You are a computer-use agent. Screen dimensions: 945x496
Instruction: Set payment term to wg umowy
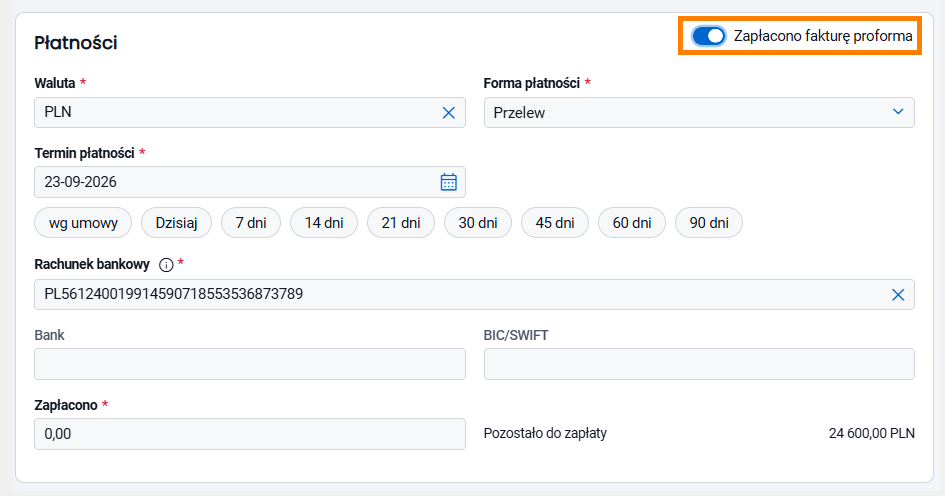83,223
